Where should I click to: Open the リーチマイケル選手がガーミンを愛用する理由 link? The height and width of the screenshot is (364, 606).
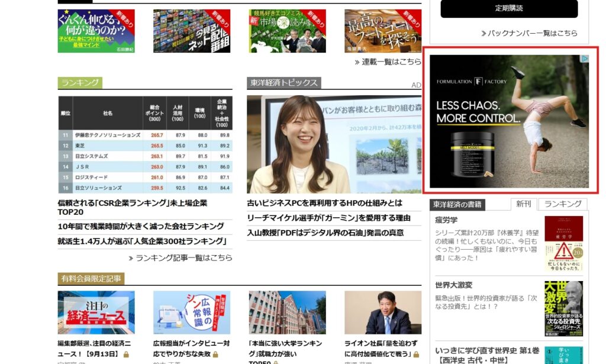pos(328,218)
